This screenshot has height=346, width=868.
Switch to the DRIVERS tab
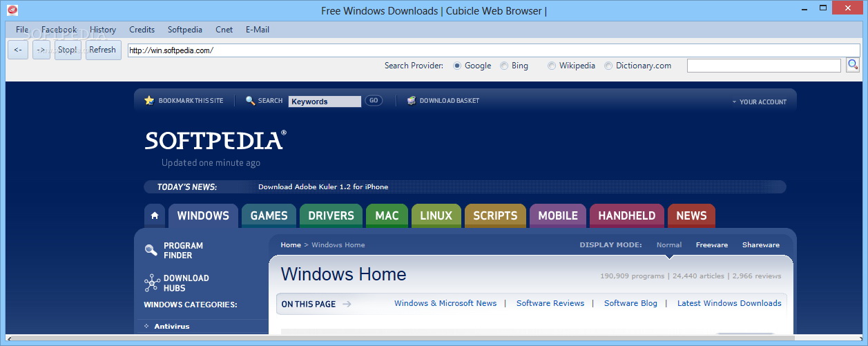331,215
